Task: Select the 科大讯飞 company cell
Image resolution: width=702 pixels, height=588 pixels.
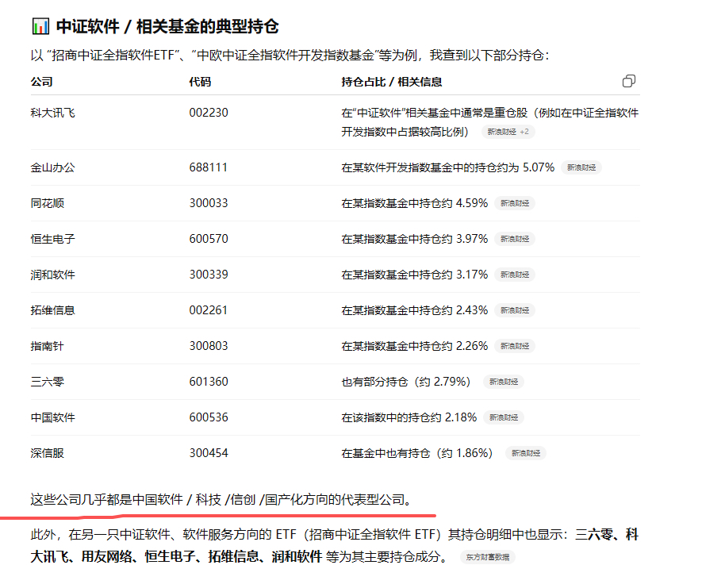Action: [x=52, y=113]
